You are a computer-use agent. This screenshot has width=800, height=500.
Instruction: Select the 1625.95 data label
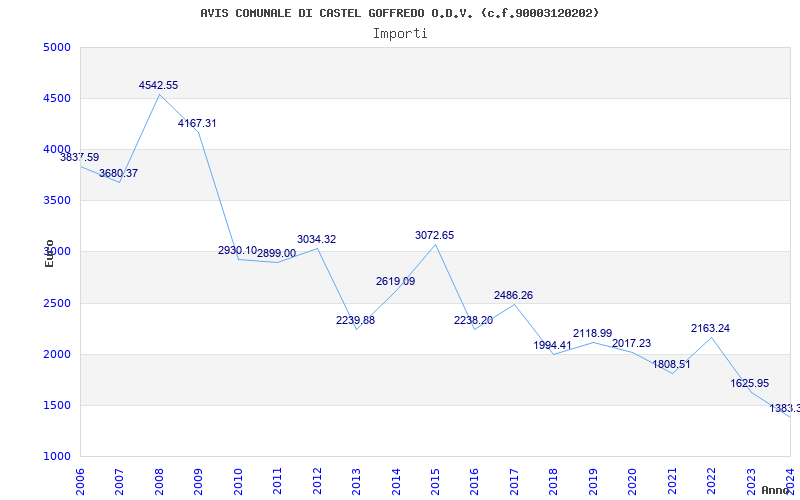point(750,384)
